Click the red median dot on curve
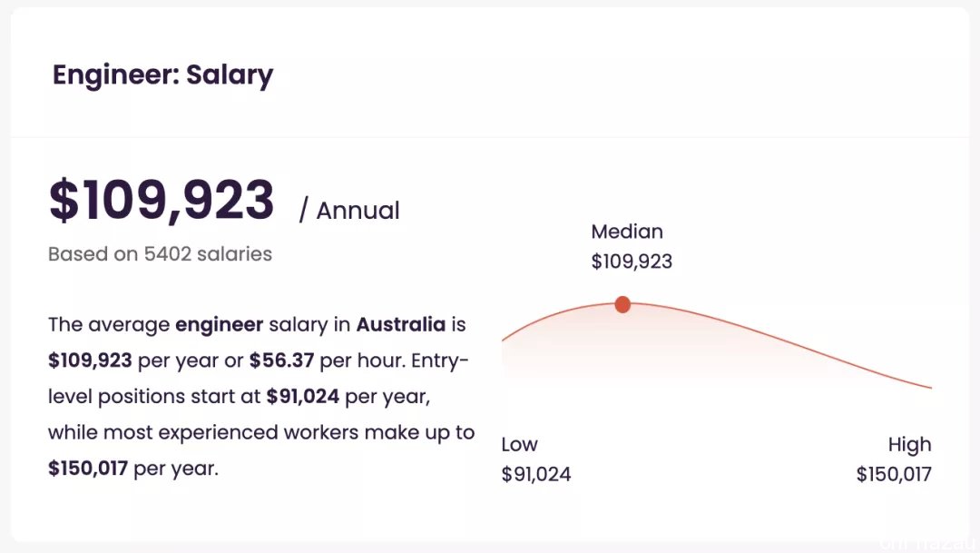This screenshot has width=980, height=553. click(x=622, y=305)
